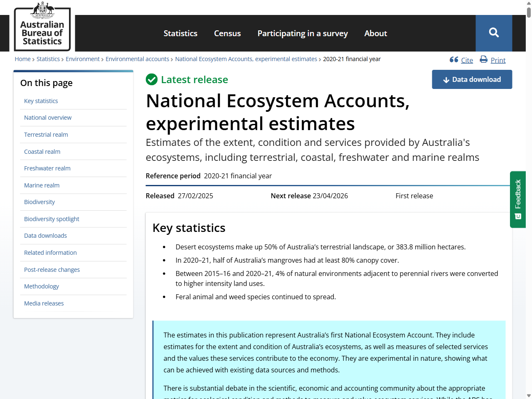View Media releases from the sidebar
The height and width of the screenshot is (399, 532).
point(44,303)
